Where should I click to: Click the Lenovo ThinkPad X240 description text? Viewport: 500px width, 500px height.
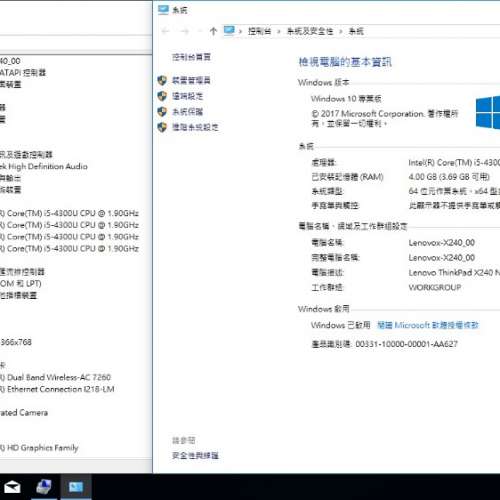coord(454,273)
